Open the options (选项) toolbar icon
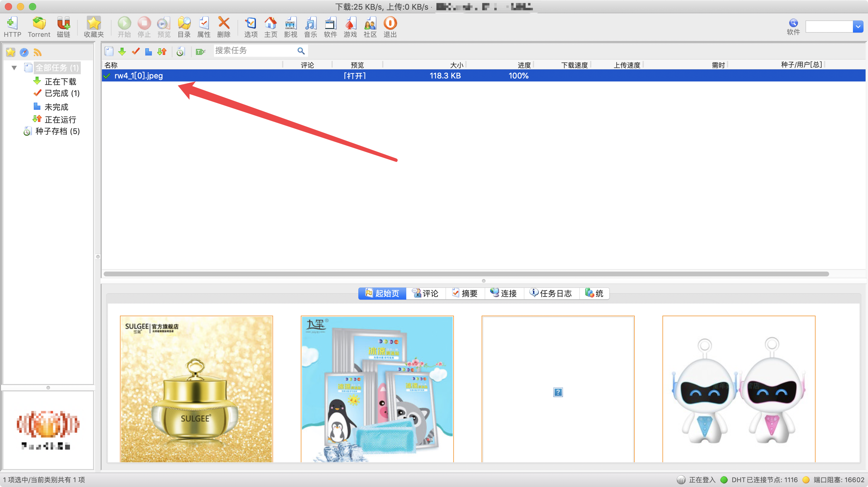The height and width of the screenshot is (487, 868). coord(250,24)
